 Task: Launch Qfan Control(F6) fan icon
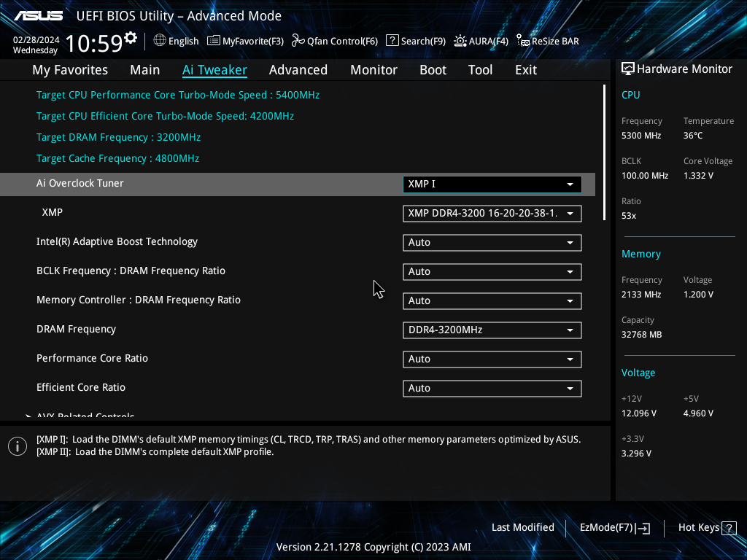tap(298, 41)
